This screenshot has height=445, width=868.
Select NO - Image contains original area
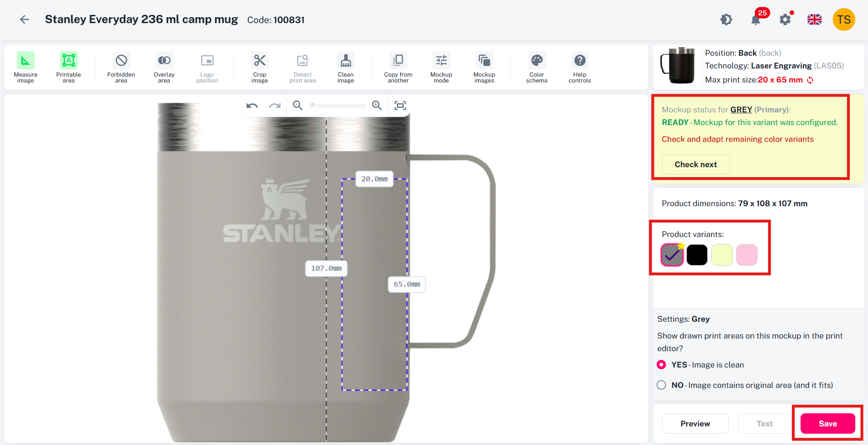(x=745, y=385)
